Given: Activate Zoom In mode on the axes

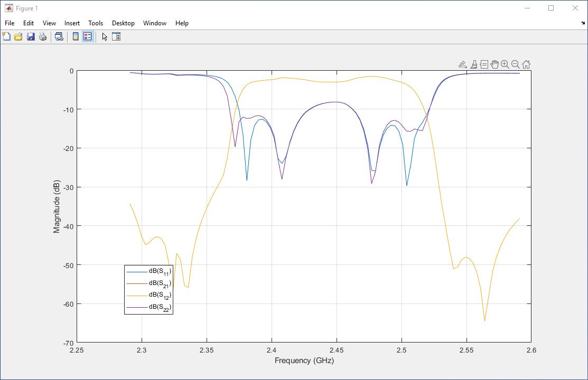Looking at the screenshot, I should click(x=505, y=64).
